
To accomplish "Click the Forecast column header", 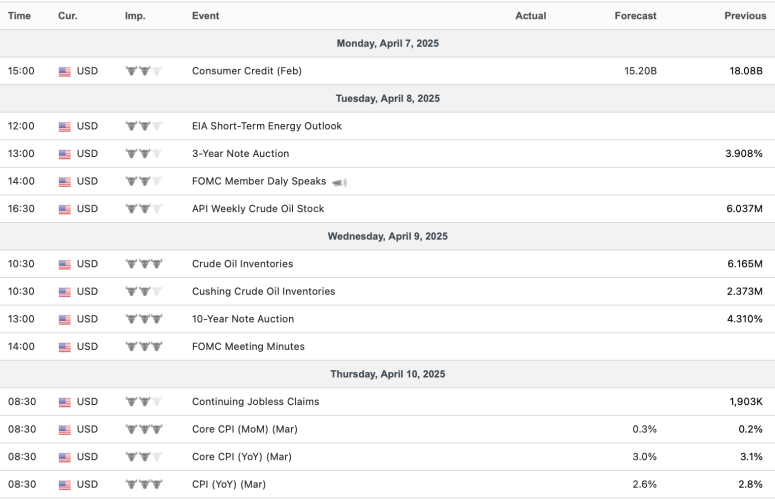I will pyautogui.click(x=635, y=16).
